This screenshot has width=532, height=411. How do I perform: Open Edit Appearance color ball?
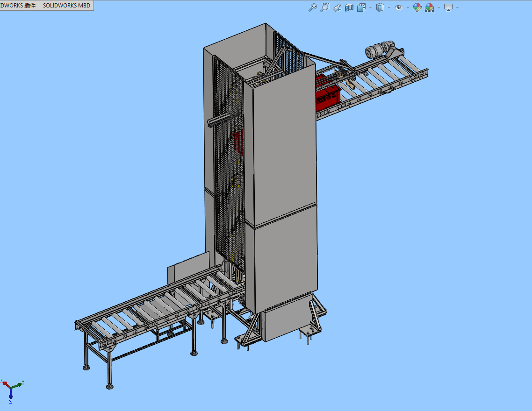(417, 7)
